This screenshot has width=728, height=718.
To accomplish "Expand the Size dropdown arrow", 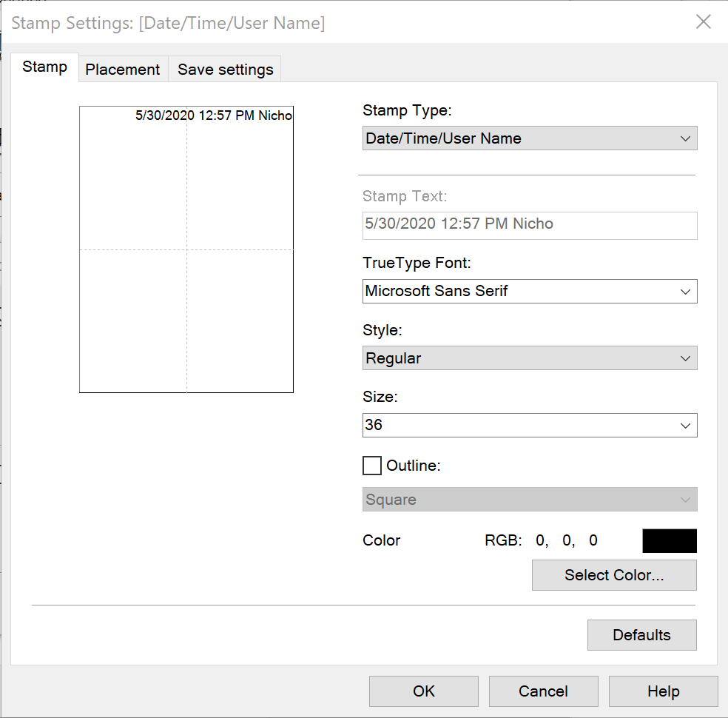I will pyautogui.click(x=685, y=426).
